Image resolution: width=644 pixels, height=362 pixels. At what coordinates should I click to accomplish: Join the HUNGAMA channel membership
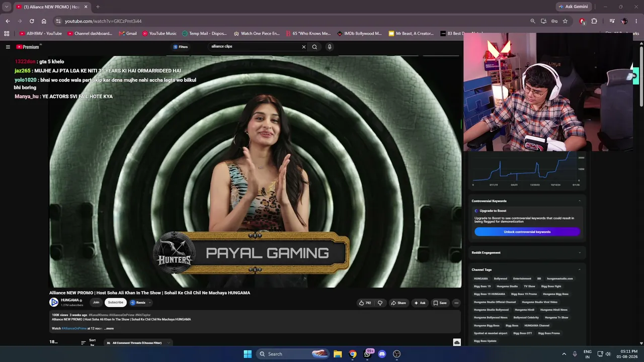pos(96,302)
